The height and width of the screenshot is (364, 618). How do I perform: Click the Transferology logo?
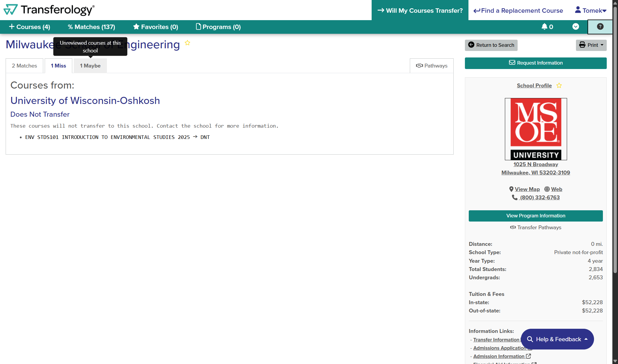click(49, 10)
